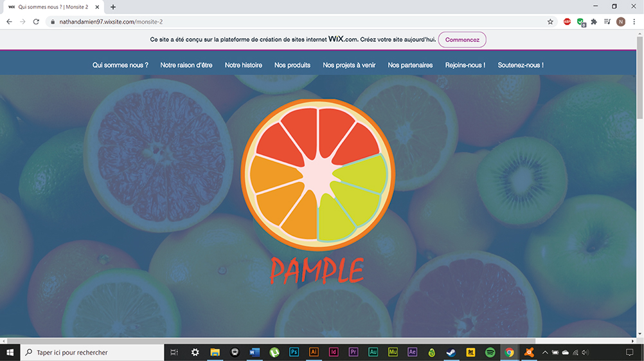Launch Spotify from the taskbar
This screenshot has width=644, height=361.
coord(490,352)
